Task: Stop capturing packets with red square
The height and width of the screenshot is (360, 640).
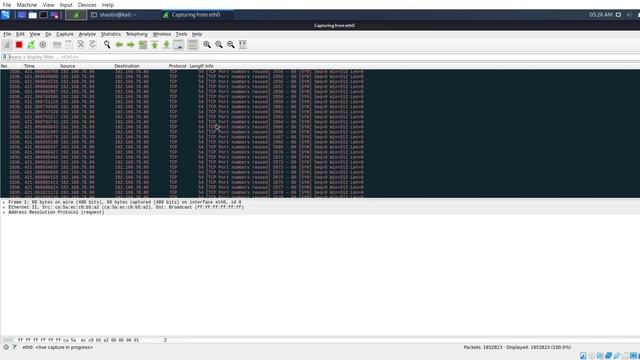Action: pyautogui.click(x=19, y=45)
